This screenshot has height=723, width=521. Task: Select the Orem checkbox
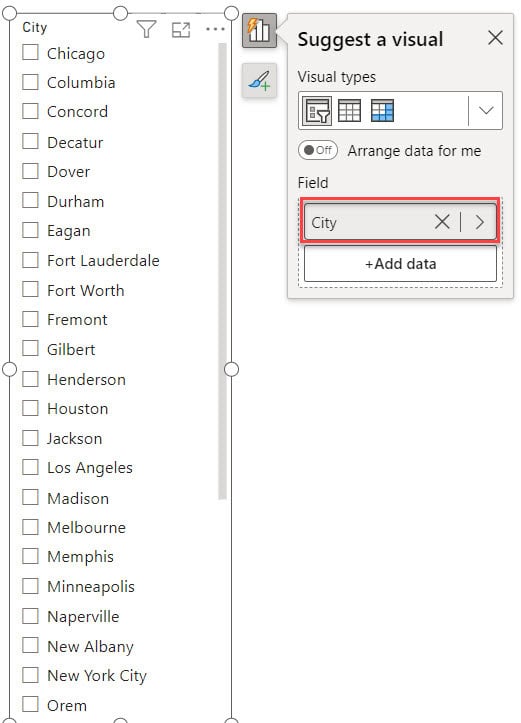pyautogui.click(x=30, y=704)
